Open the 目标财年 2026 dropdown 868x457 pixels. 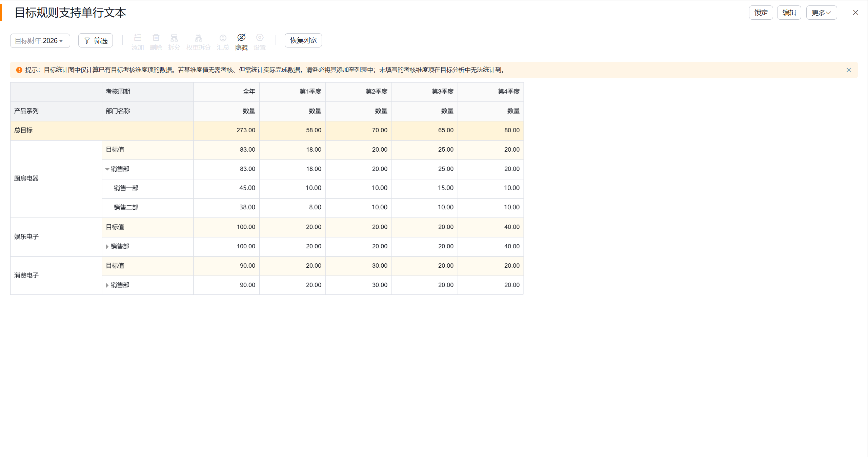(40, 41)
